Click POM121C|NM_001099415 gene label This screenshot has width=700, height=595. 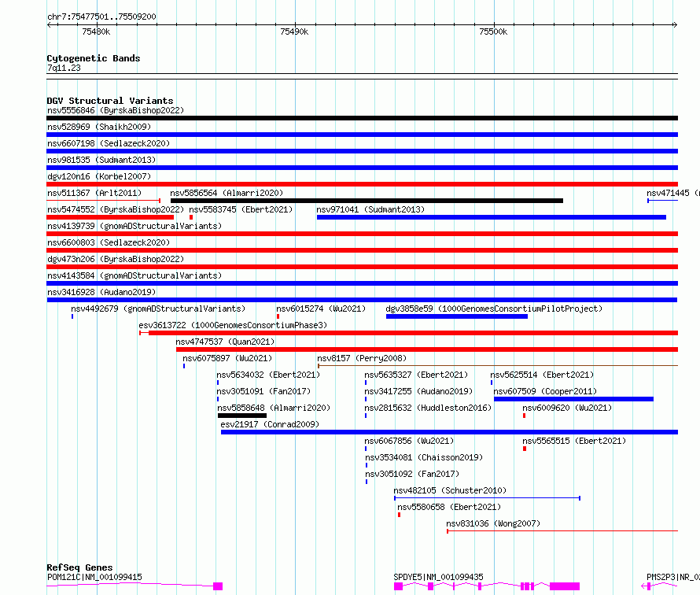pos(94,577)
